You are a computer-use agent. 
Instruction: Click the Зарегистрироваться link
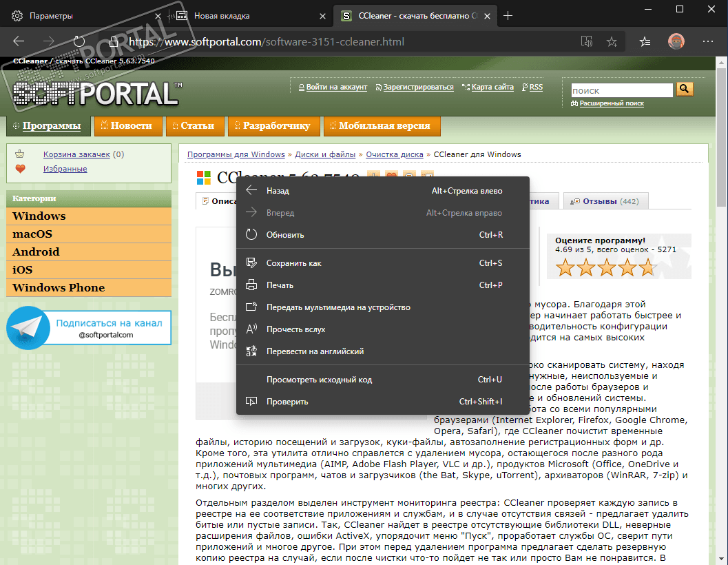(x=418, y=87)
